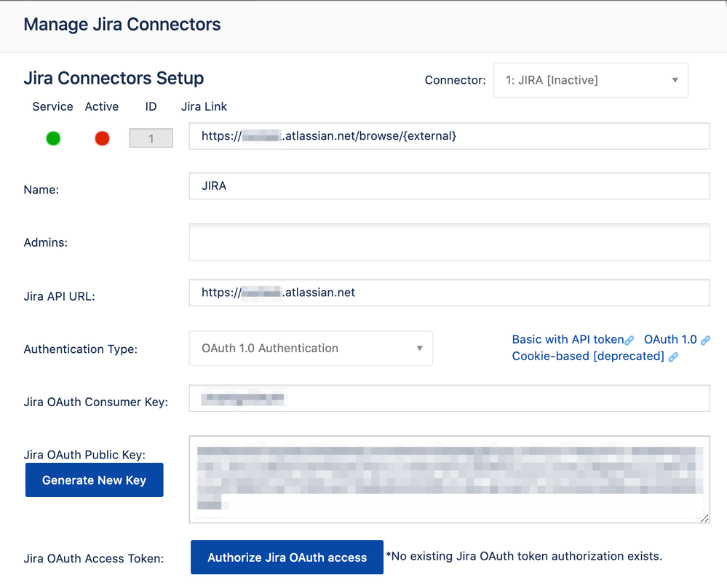Grab the Public Key textarea resize handle
The image size is (727, 588).
point(704,518)
